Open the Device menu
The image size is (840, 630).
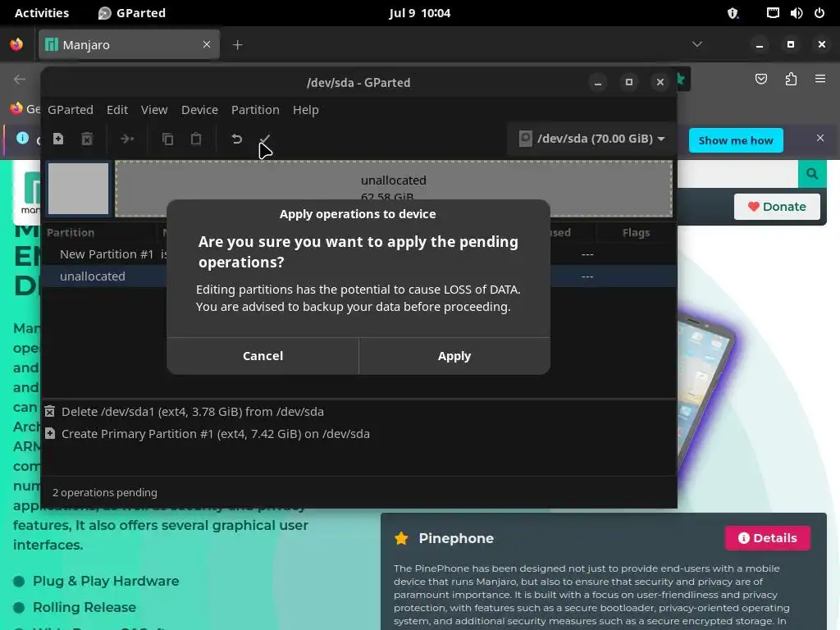click(200, 110)
